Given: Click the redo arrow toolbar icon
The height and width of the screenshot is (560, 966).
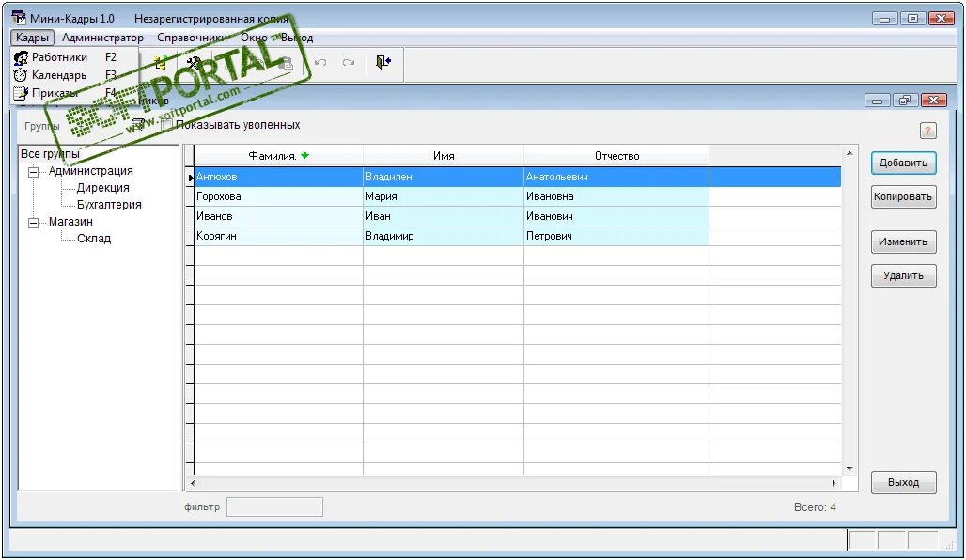Looking at the screenshot, I should 349,63.
